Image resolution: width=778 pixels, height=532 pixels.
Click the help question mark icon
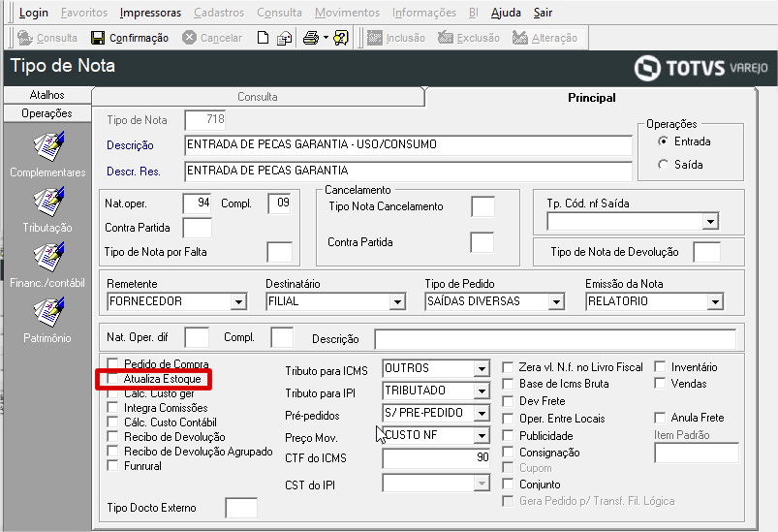point(341,38)
